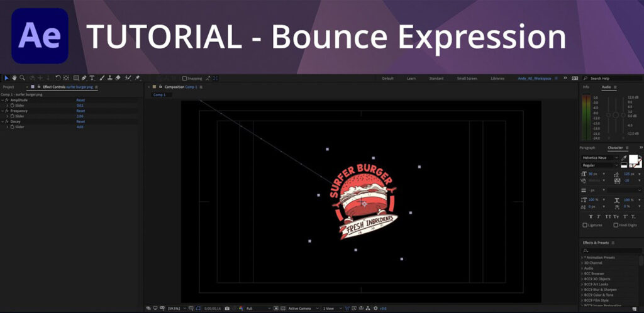
Task: Open the Composition panel menu icon
Action: tap(201, 87)
